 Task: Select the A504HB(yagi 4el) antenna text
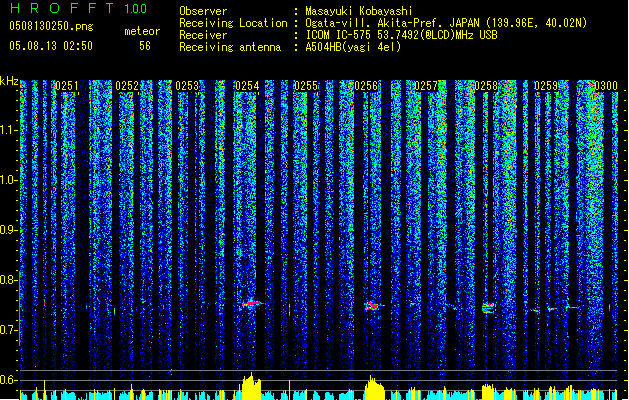coord(353,47)
